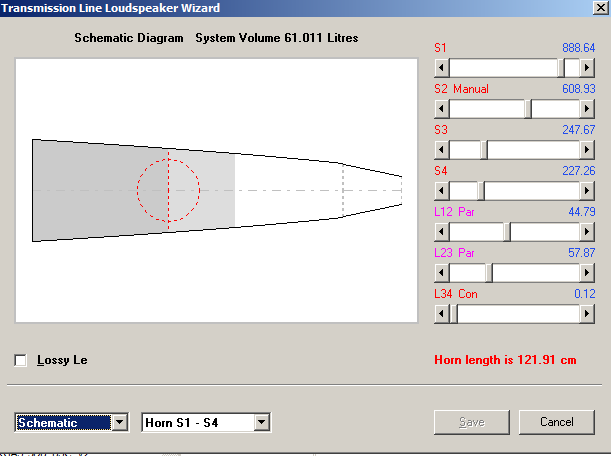Click the S2 Manual slider thumb
The image size is (611, 456).
528,109
